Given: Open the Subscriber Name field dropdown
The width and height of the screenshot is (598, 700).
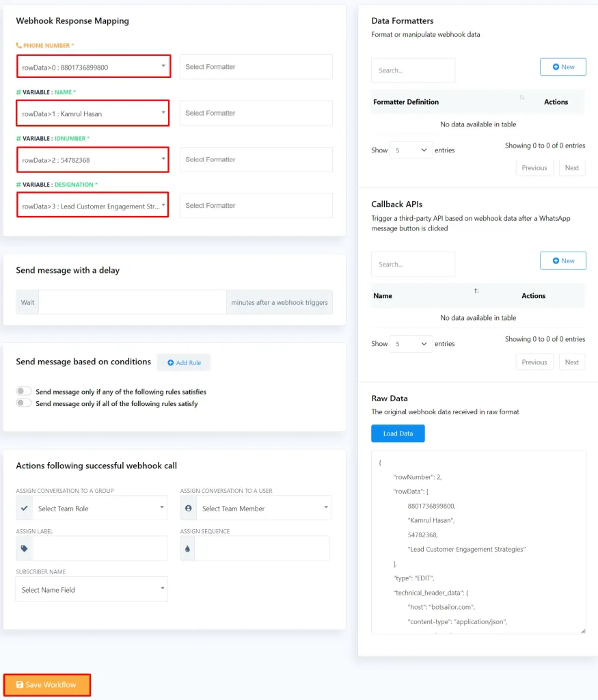Looking at the screenshot, I should [92, 589].
